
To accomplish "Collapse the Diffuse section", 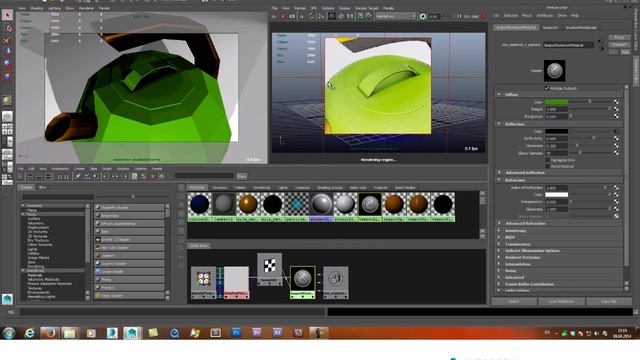I will [x=499, y=94].
